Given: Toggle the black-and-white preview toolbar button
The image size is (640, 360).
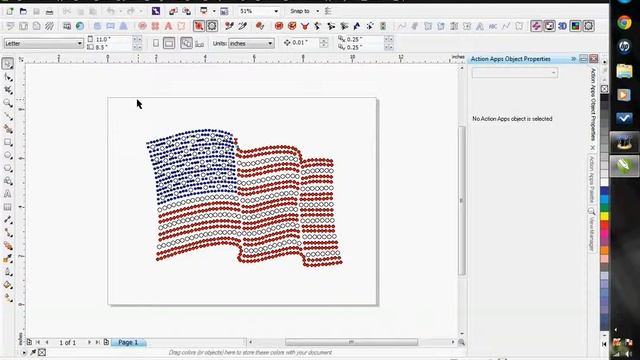Looking at the screenshot, I should click(x=549, y=26).
